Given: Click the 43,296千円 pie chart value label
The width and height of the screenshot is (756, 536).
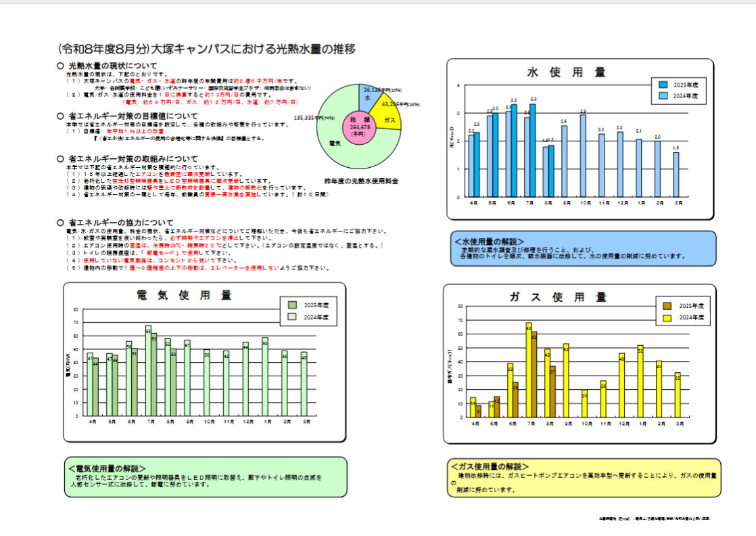Looking at the screenshot, I should pos(401,104).
